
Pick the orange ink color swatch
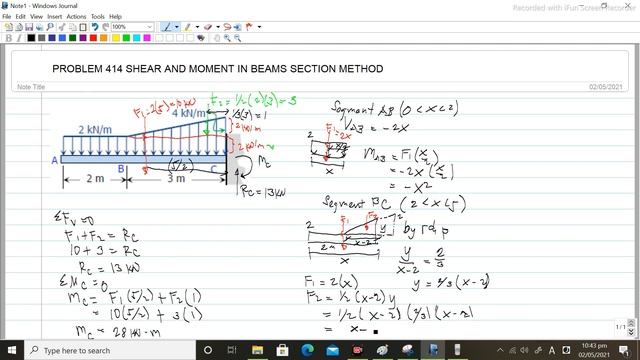click(104, 38)
